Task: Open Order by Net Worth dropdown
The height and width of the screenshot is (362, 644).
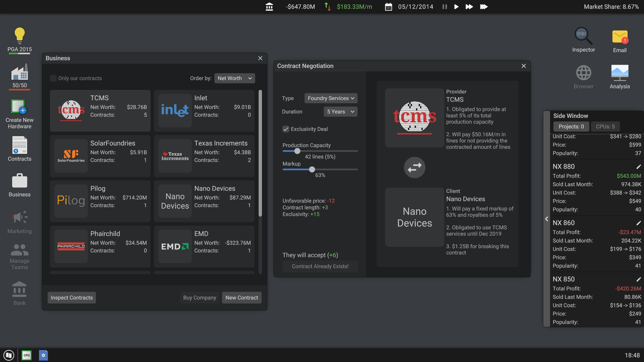Action: 234,78
